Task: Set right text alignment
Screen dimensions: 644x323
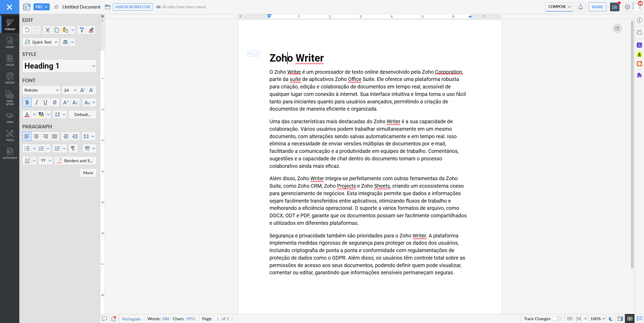Action: (45, 136)
